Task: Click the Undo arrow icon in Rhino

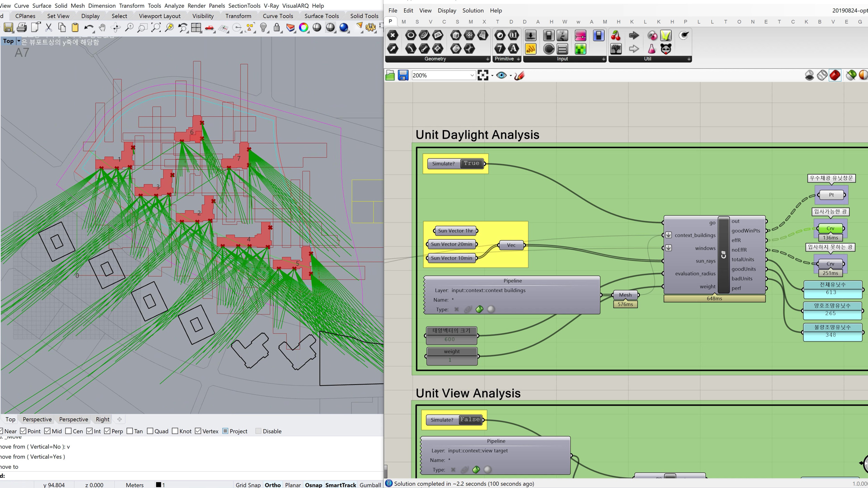Action: coord(89,27)
